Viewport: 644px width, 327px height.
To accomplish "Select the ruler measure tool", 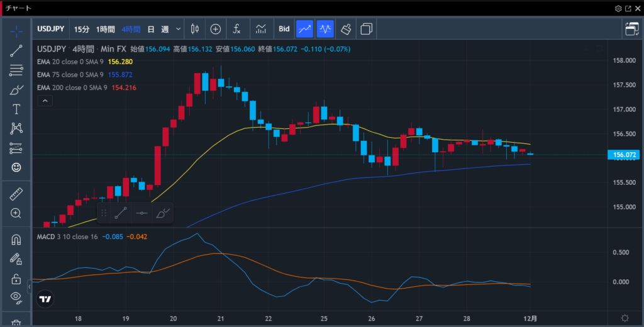I will pos(16,194).
